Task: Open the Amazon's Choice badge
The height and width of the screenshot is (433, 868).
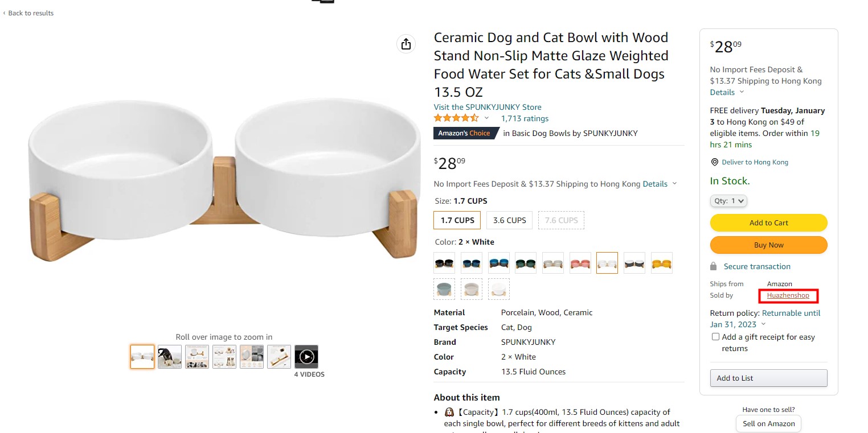Action: tap(464, 133)
